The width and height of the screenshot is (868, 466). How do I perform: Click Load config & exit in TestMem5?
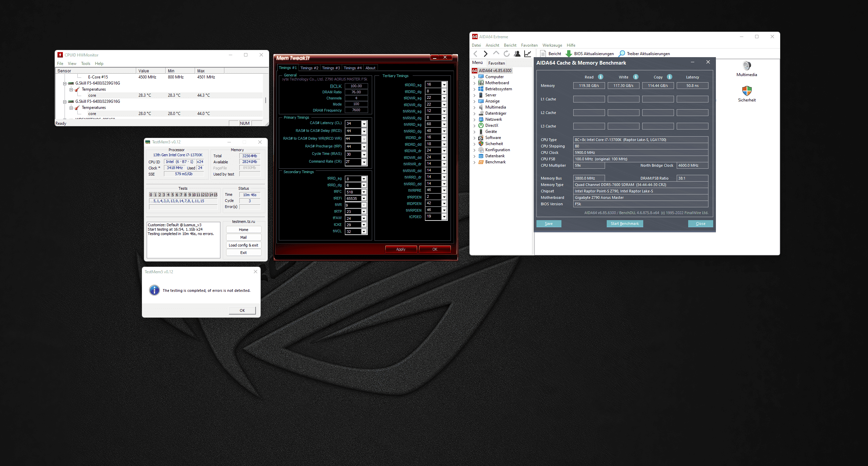tap(243, 245)
